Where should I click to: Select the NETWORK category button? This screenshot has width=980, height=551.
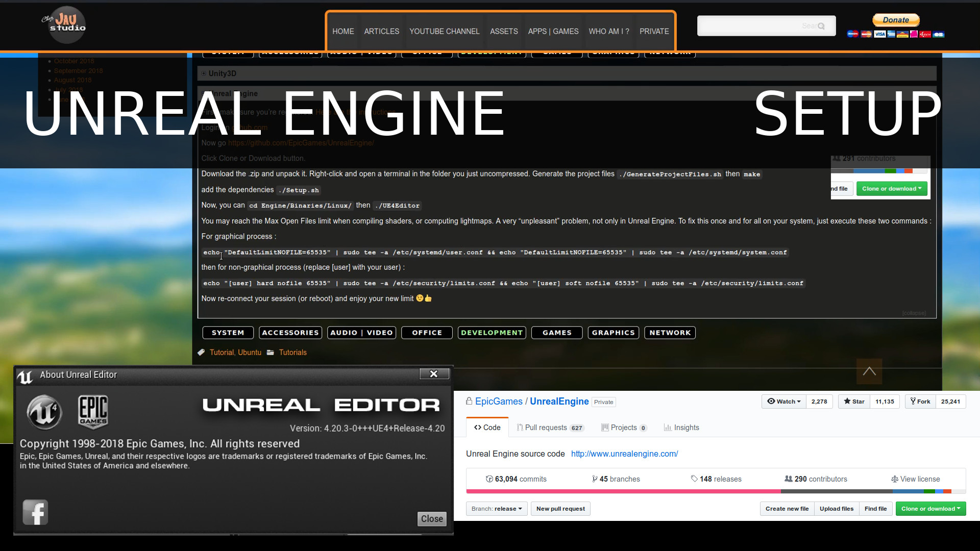pos(670,333)
